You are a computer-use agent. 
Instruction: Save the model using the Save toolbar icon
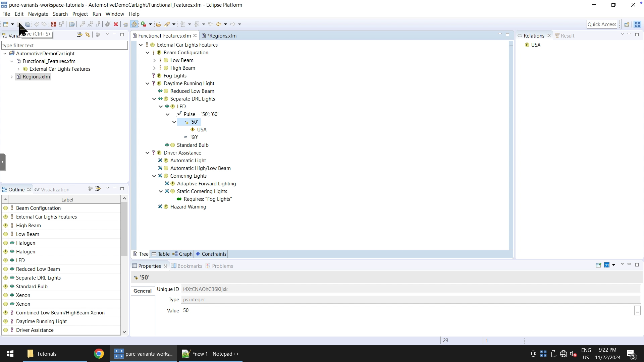pyautogui.click(x=19, y=24)
